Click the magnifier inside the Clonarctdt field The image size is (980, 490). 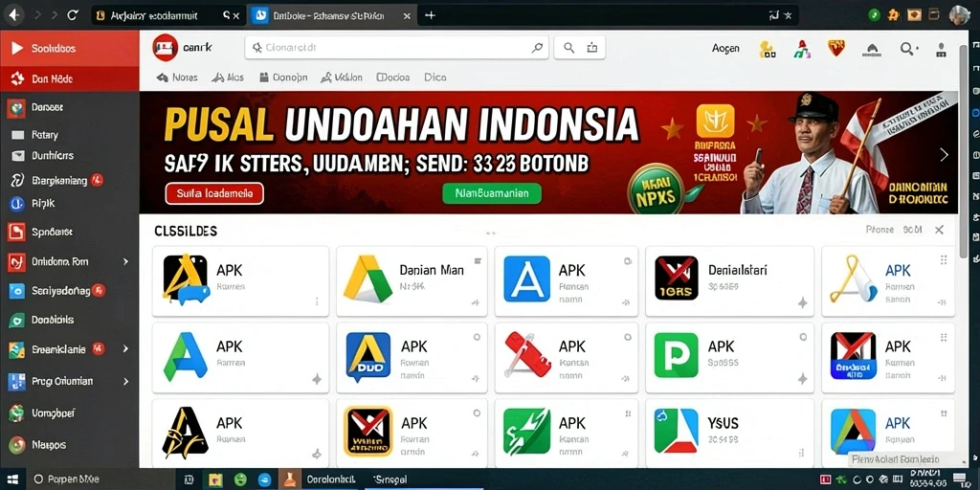click(538, 48)
